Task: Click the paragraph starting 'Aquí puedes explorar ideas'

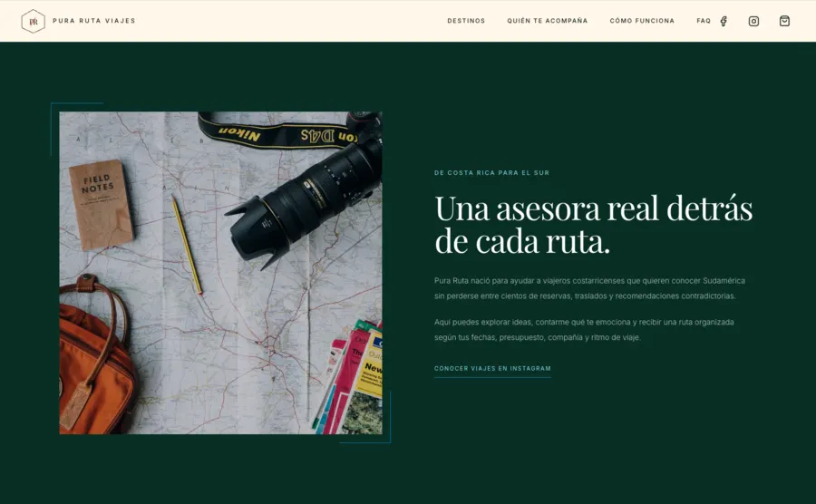Action: (584, 330)
